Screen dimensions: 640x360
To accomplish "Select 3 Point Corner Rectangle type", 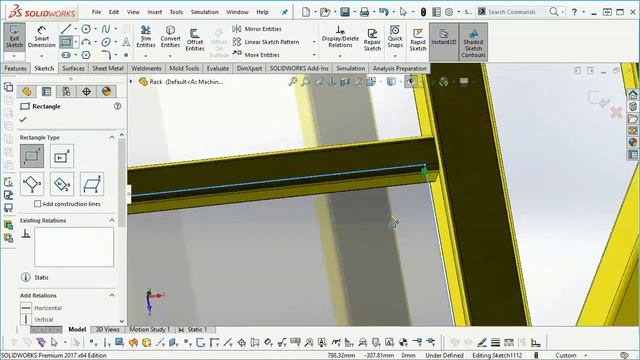I will [x=32, y=184].
